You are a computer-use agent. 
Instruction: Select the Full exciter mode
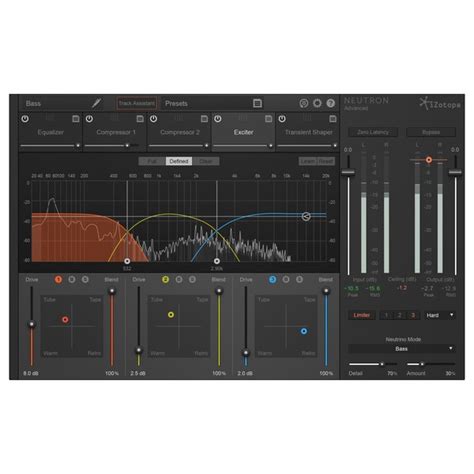(152, 161)
